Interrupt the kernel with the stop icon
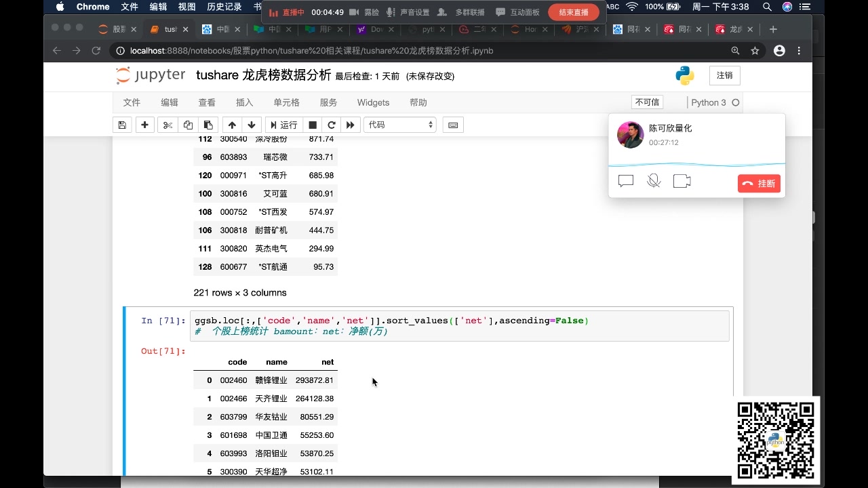This screenshot has width=868, height=488. [x=312, y=125]
